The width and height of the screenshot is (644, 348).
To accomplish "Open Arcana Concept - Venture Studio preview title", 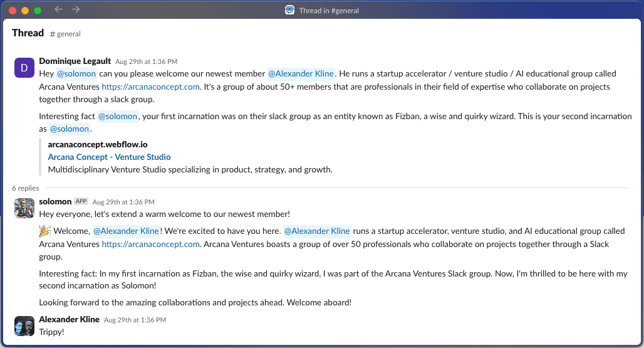I will click(109, 157).
